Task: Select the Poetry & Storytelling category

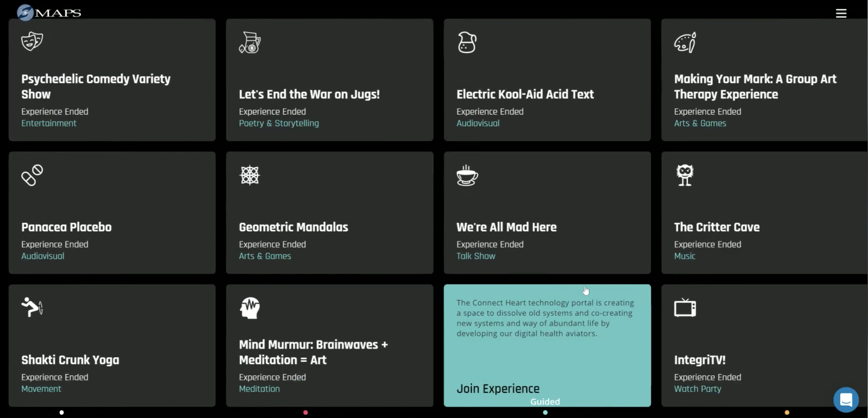Action: [278, 123]
